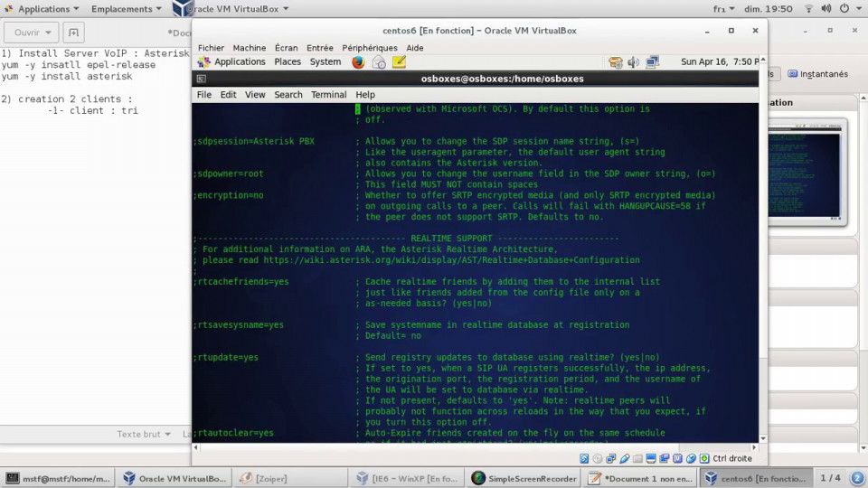Image resolution: width=868 pixels, height=488 pixels.
Task: Switch to Zoiper taskbar entry
Action: pyautogui.click(x=292, y=479)
